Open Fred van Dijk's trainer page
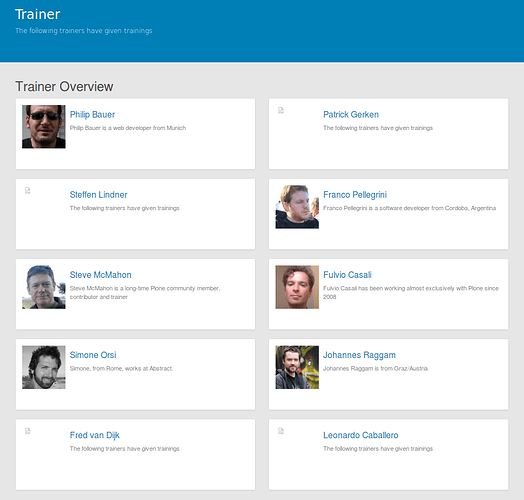The height and width of the screenshot is (500, 524). tap(95, 435)
